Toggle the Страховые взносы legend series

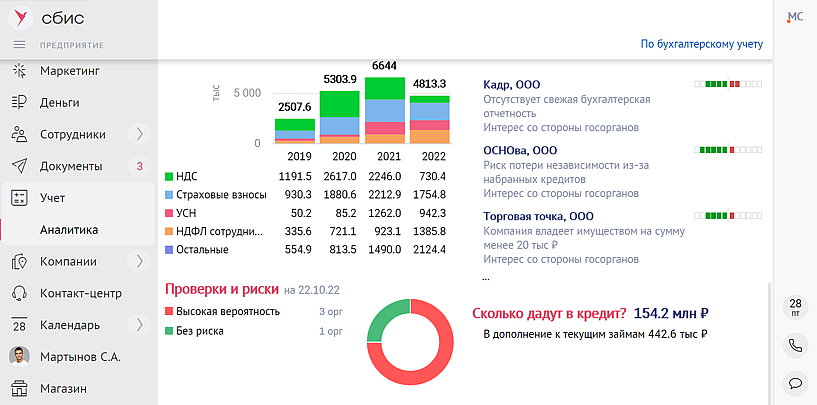click(169, 194)
